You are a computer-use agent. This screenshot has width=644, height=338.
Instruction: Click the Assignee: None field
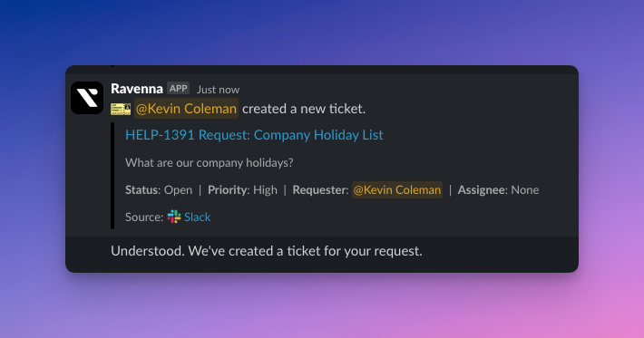tap(498, 190)
